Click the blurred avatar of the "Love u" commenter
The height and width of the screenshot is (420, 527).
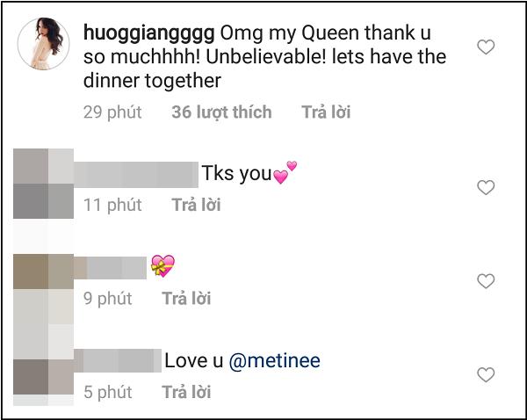[x=45, y=376]
